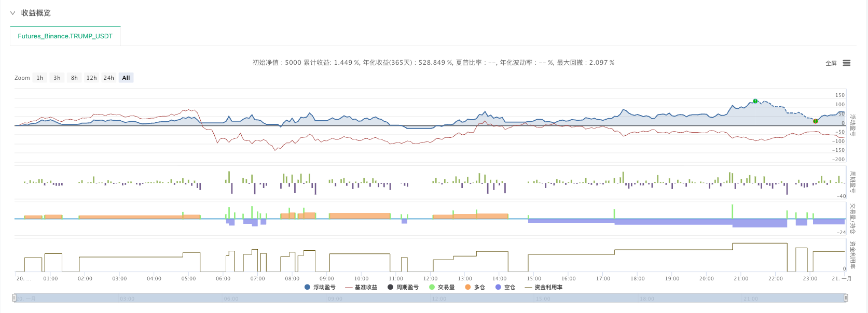Toggle the green 交易量 legend entry
This screenshot has height=313, width=868.
(x=442, y=287)
